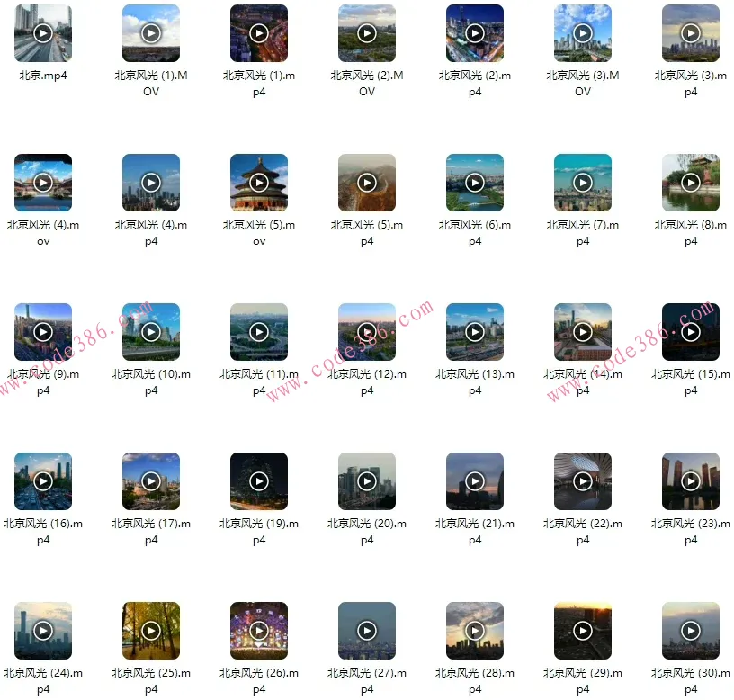Click the label 北京风光 (20).mp4
This screenshot has width=734, height=700.
tap(367, 532)
